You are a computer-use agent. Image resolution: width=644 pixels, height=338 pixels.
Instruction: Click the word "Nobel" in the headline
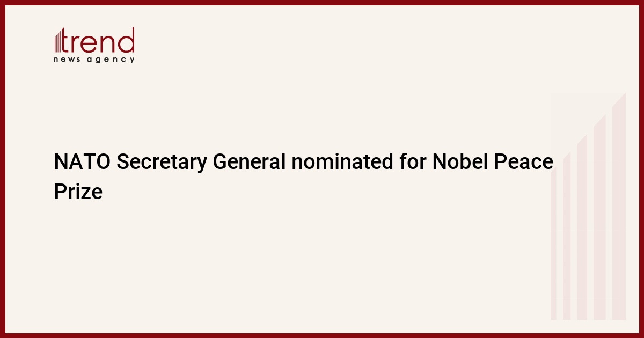tap(461, 162)
